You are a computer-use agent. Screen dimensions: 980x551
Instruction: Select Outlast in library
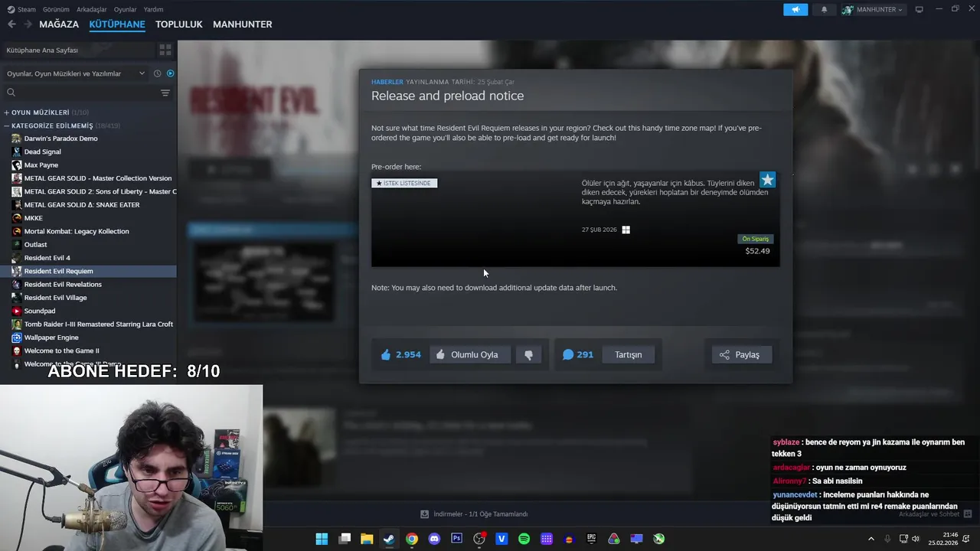35,245
